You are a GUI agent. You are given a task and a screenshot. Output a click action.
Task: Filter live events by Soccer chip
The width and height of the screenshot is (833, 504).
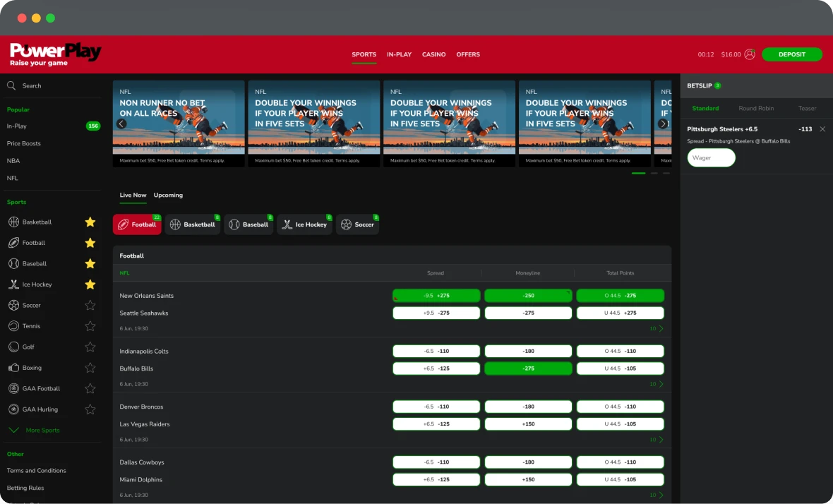357,224
